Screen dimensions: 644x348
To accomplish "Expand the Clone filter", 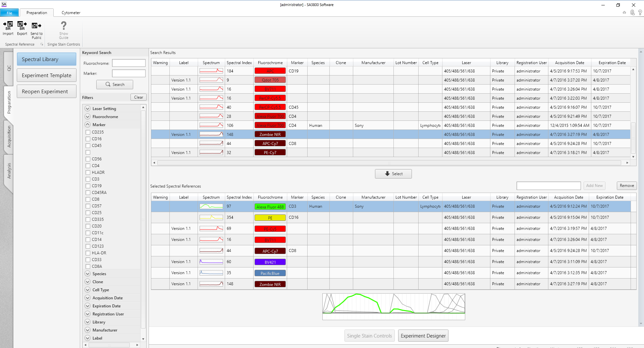I will [88, 282].
